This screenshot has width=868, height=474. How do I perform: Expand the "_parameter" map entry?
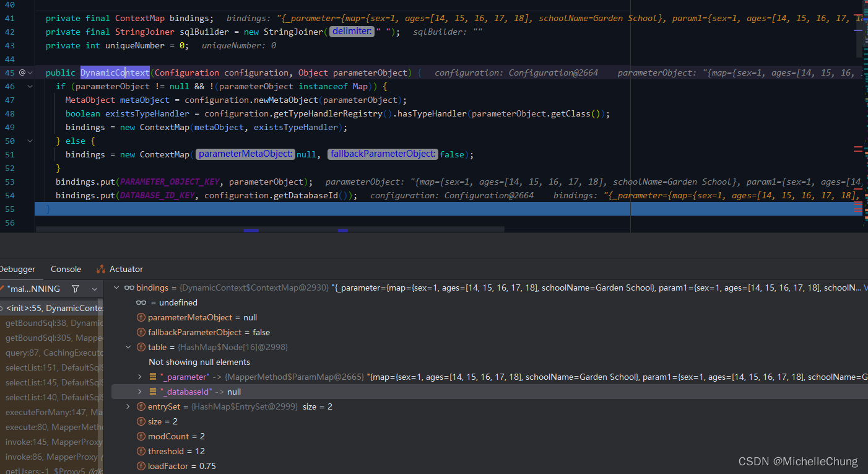coord(140,377)
